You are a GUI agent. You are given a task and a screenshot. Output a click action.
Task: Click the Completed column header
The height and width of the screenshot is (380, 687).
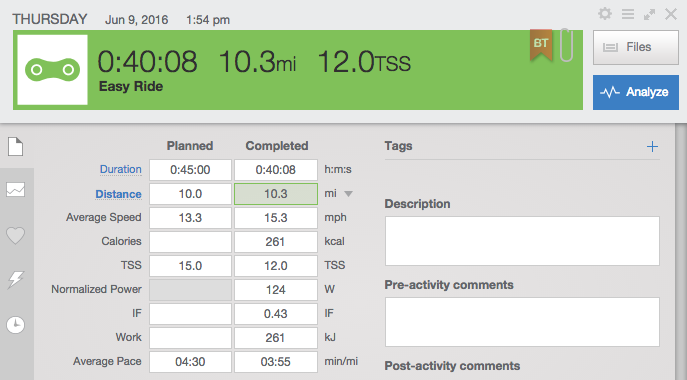(x=277, y=146)
